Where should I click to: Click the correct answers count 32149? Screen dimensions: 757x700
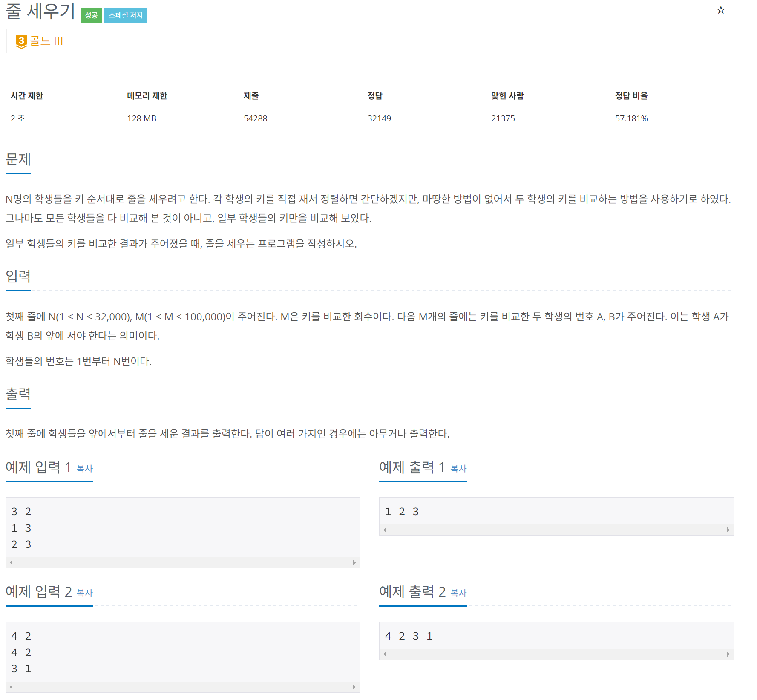379,118
